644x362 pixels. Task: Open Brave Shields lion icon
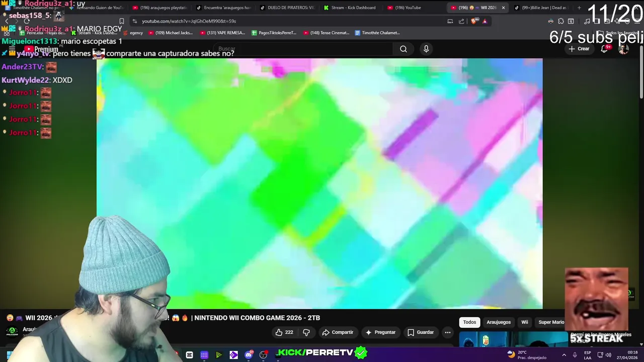pyautogui.click(x=473, y=21)
